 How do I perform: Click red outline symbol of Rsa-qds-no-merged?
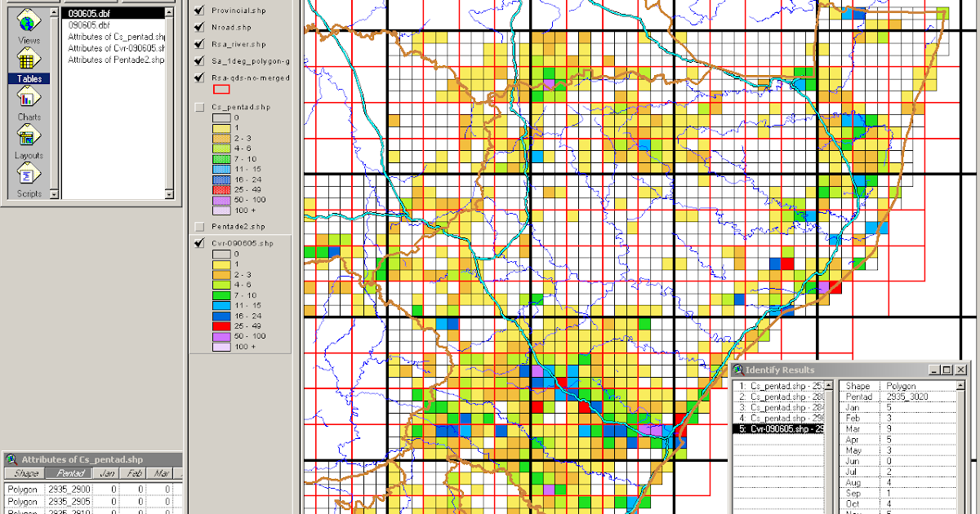(x=220, y=90)
